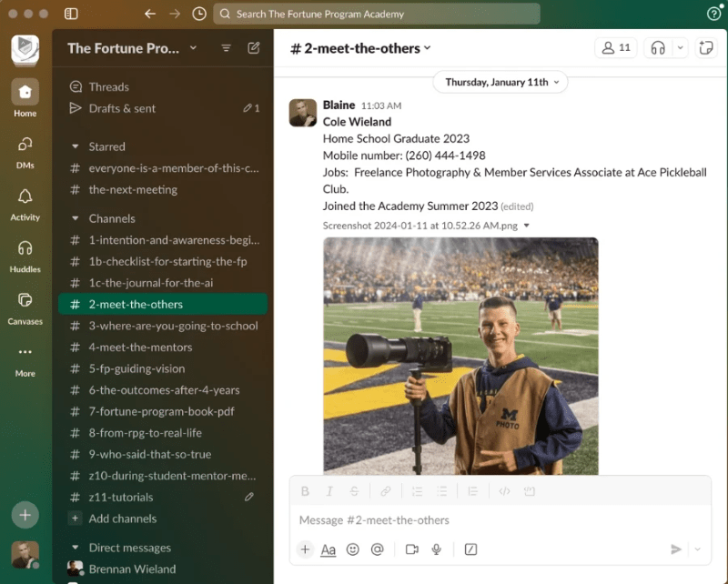Record a video clip with camera icon
The width and height of the screenshot is (728, 584).
coord(411,549)
